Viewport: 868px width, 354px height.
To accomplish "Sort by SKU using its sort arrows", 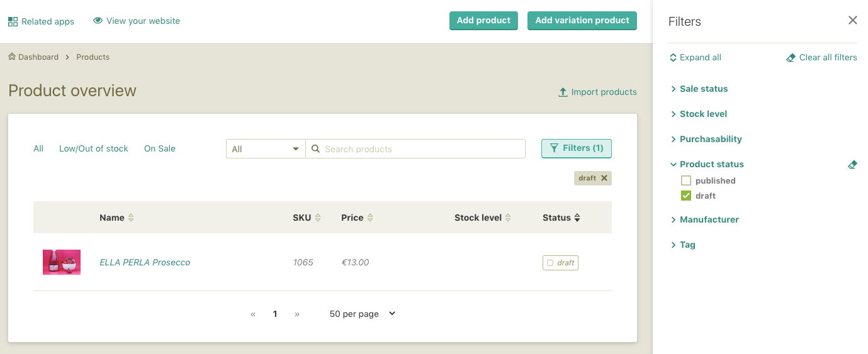I will 318,218.
